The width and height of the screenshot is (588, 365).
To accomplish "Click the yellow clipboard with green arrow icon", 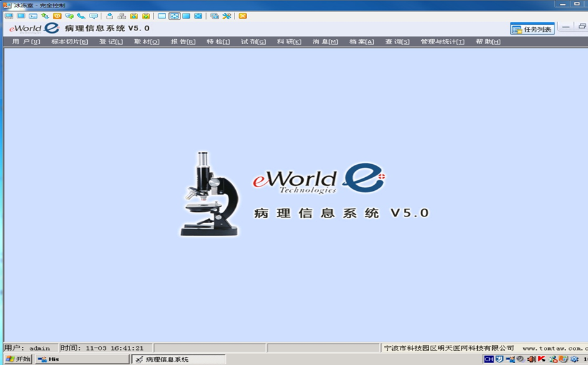I will [x=146, y=16].
